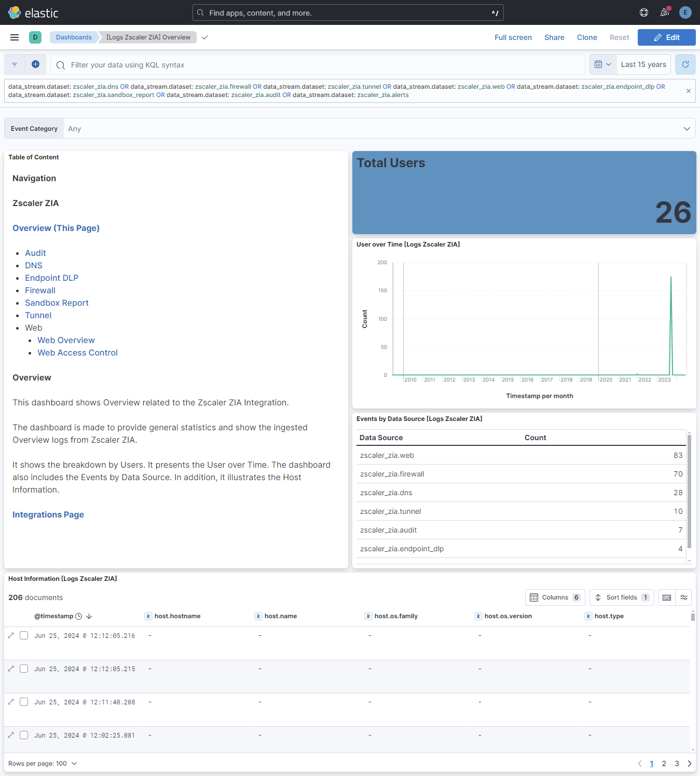Open the green D space avatar

(x=35, y=37)
